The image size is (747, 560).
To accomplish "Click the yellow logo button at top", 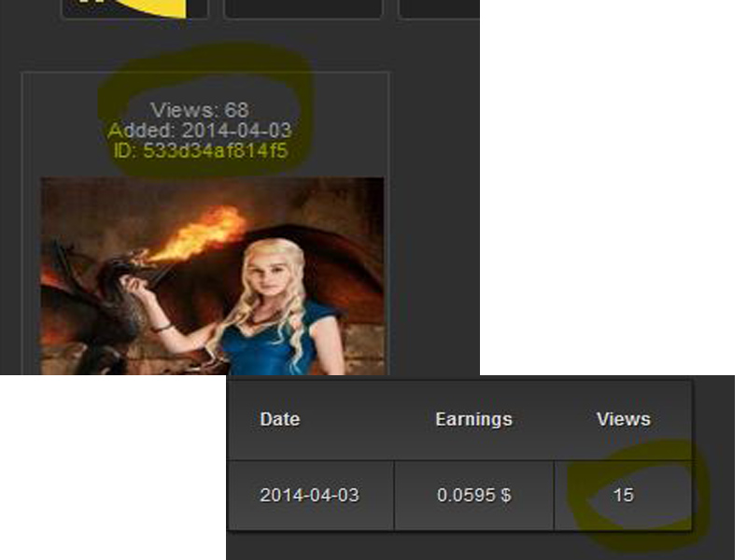I will point(135,8).
